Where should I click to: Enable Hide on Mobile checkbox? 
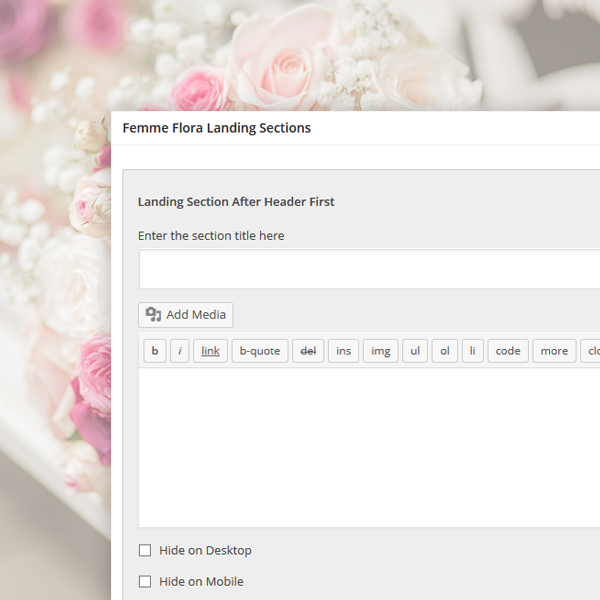145,582
